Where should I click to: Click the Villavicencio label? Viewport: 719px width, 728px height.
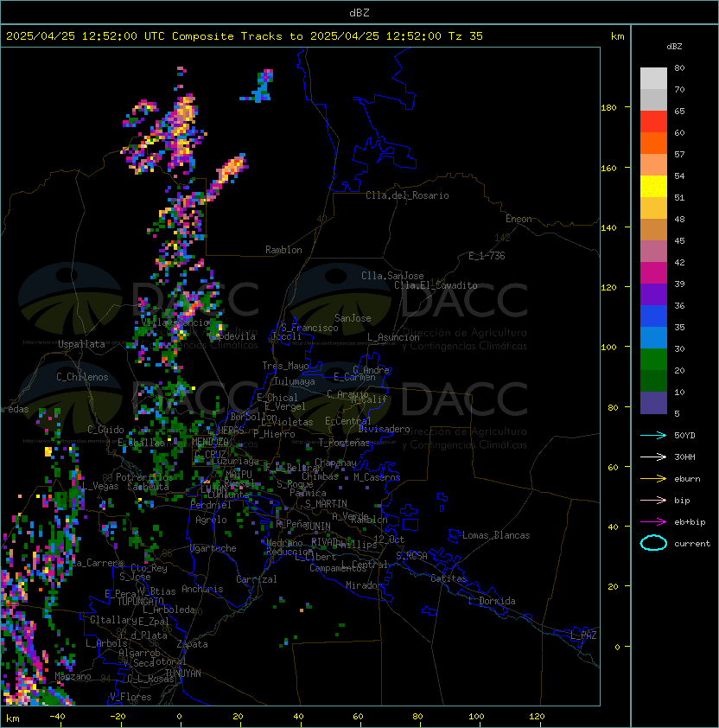coord(175,322)
